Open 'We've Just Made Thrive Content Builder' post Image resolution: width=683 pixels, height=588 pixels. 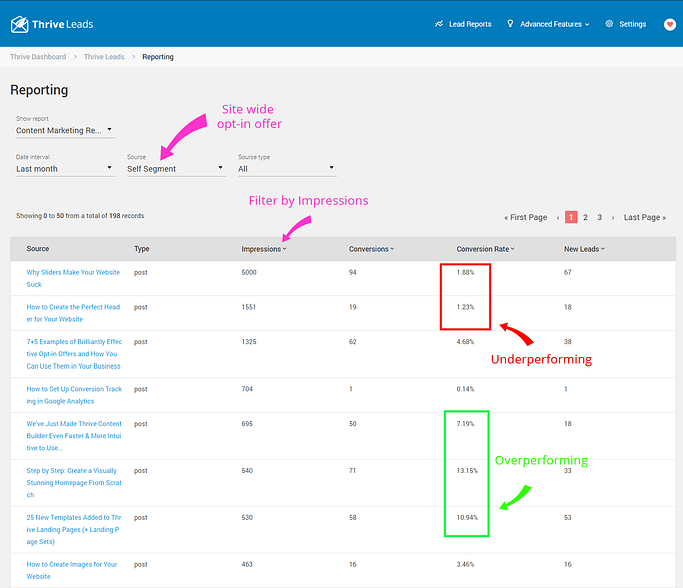(74, 436)
